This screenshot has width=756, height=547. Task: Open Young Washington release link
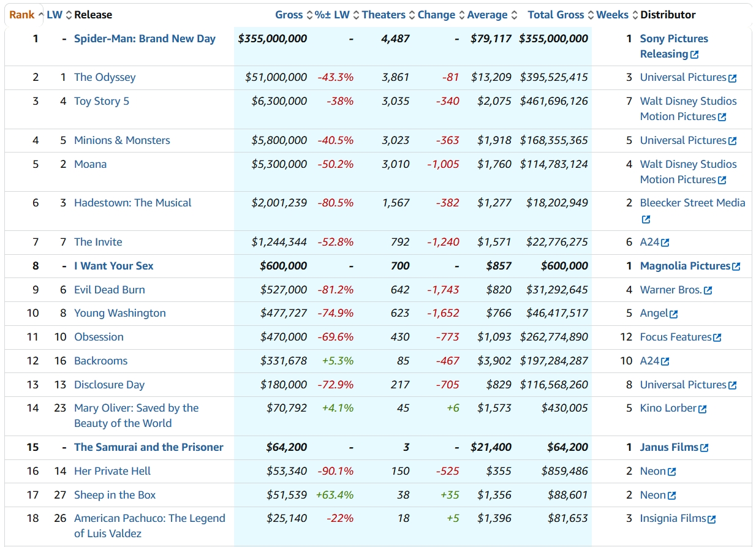pyautogui.click(x=120, y=313)
